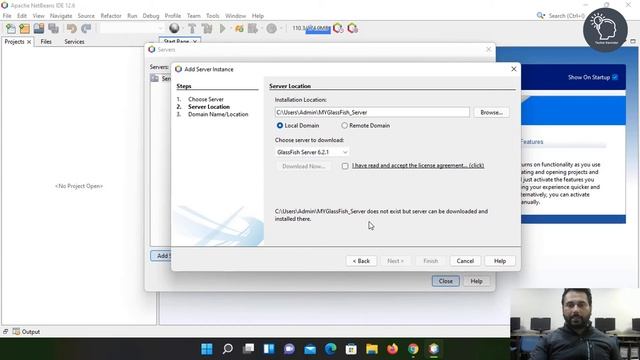Open the Tools menu
Image resolution: width=640 pixels, height=360 pixels.
212,16
